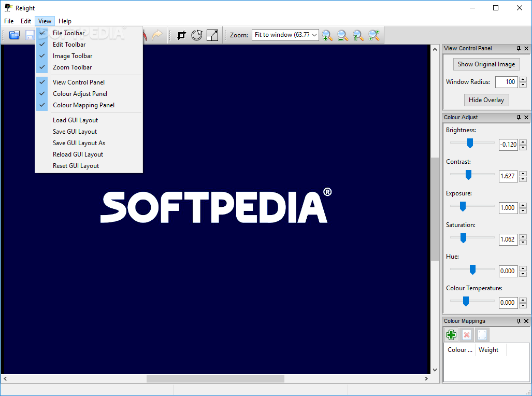Toggle Image Toolbar visibility

pyautogui.click(x=89, y=56)
